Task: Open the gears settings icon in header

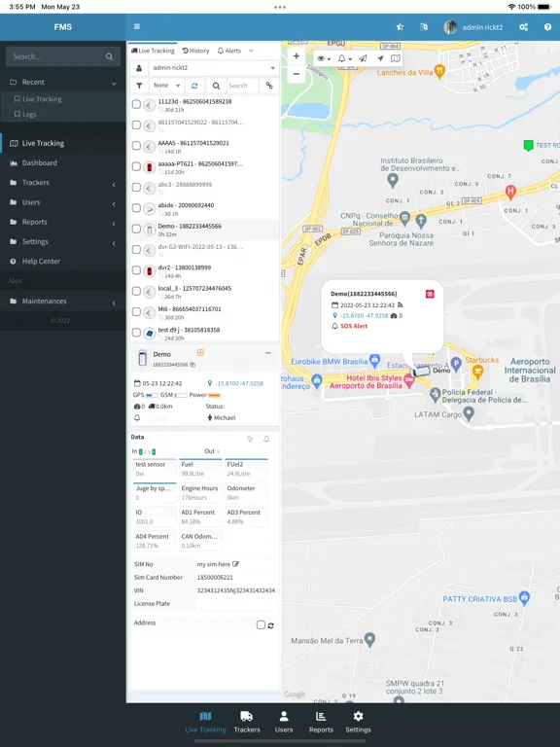Action: [523, 27]
